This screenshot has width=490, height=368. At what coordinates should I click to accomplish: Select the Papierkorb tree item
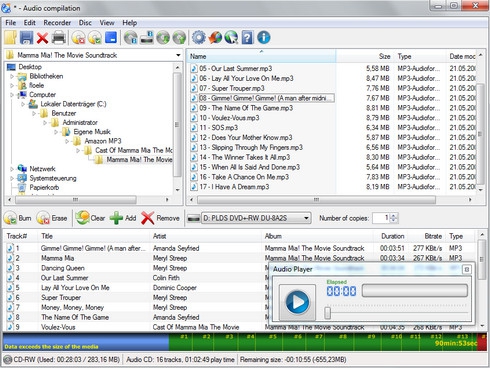[44, 188]
